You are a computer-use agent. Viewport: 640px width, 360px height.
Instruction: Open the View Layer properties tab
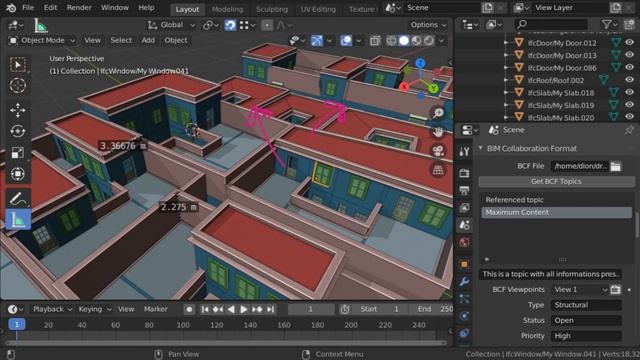pyautogui.click(x=464, y=208)
